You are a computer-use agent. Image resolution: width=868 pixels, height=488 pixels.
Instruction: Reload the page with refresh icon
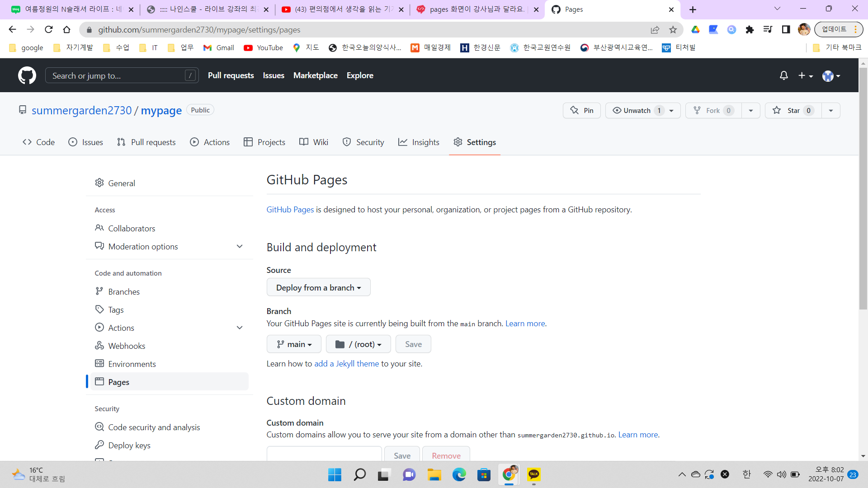pyautogui.click(x=49, y=30)
